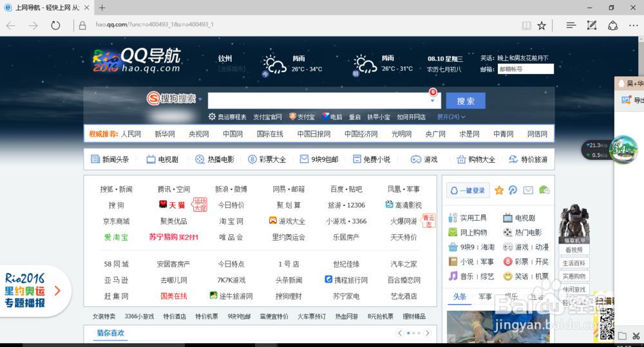Click the 搜狗搜索 engine logo
The height and width of the screenshot is (347, 644).
click(171, 98)
